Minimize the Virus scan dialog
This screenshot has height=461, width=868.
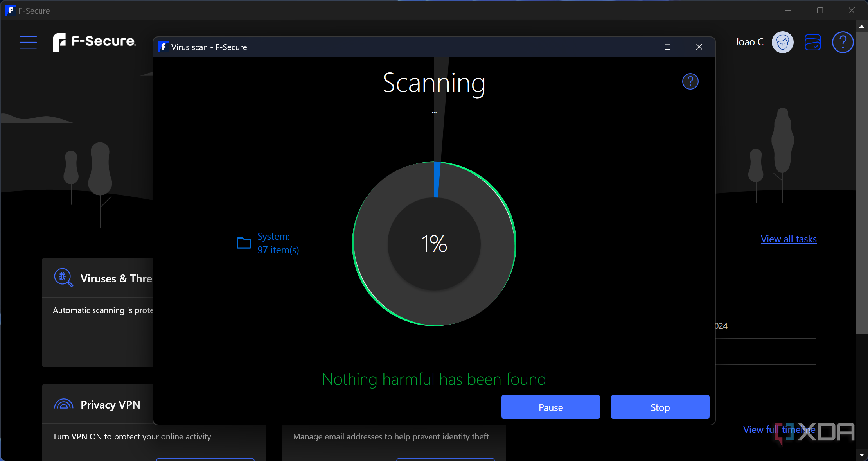(x=636, y=47)
